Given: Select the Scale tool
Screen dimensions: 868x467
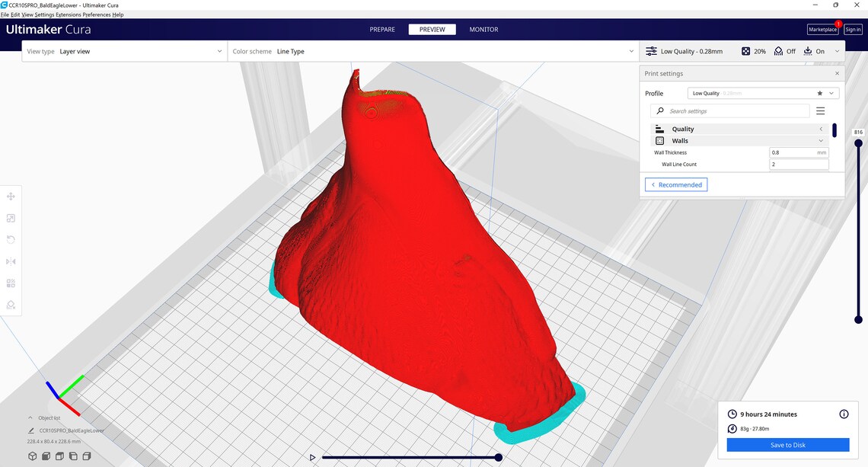Looking at the screenshot, I should tap(11, 218).
